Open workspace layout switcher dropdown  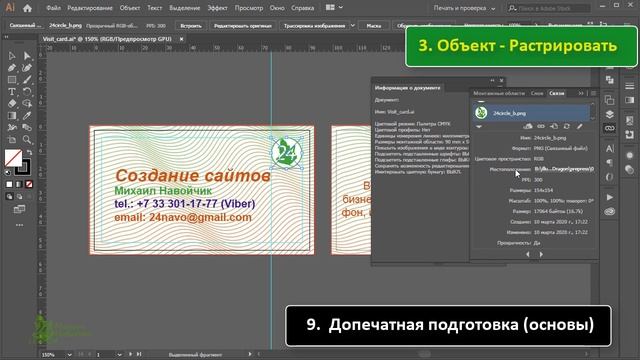point(334,7)
